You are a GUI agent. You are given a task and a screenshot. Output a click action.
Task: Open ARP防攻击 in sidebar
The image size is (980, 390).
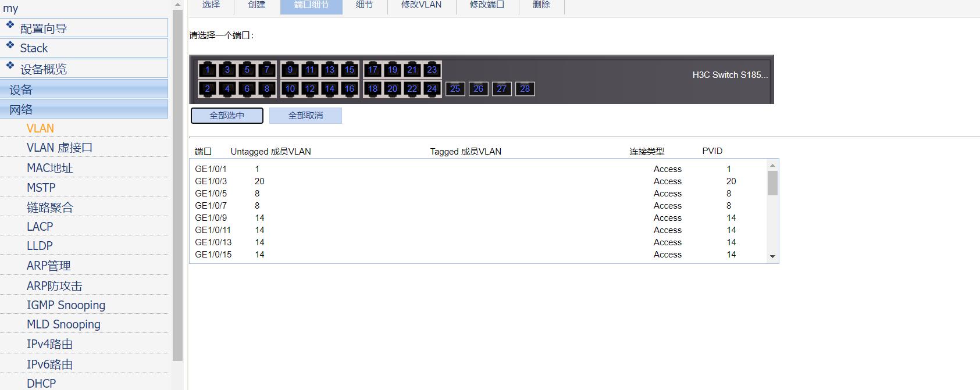pyautogui.click(x=55, y=286)
